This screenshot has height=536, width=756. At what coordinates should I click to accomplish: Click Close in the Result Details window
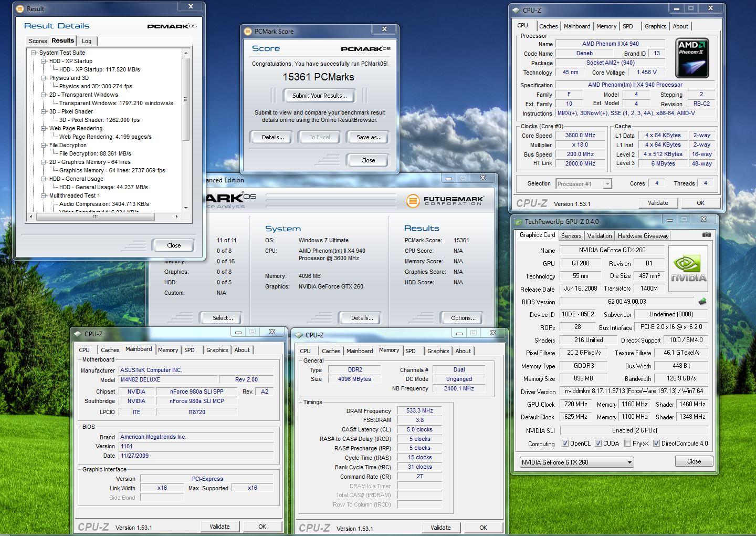click(x=174, y=245)
